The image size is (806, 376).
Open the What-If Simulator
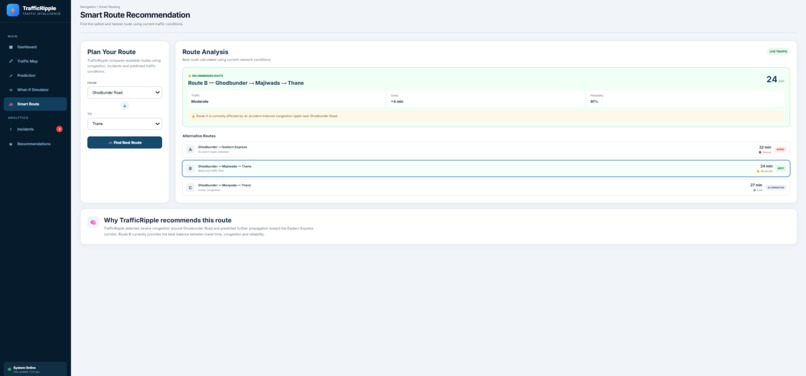[x=35, y=89]
